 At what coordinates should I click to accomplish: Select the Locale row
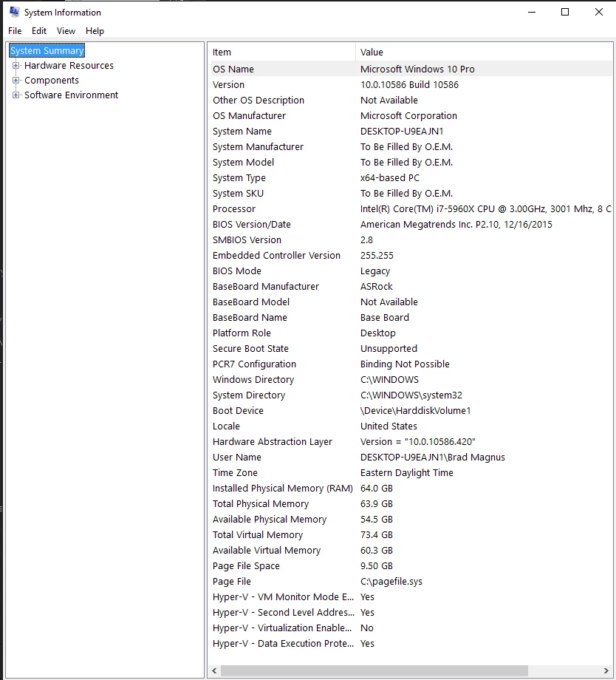[410, 426]
